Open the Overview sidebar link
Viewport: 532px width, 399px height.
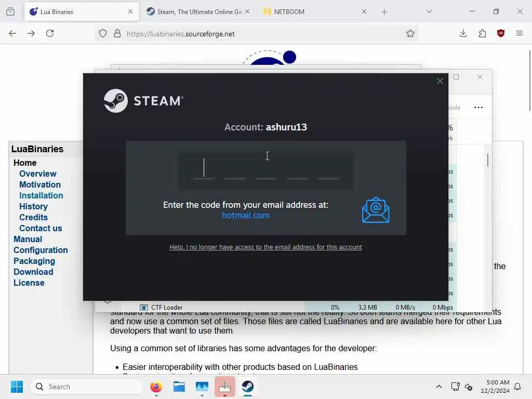37,174
